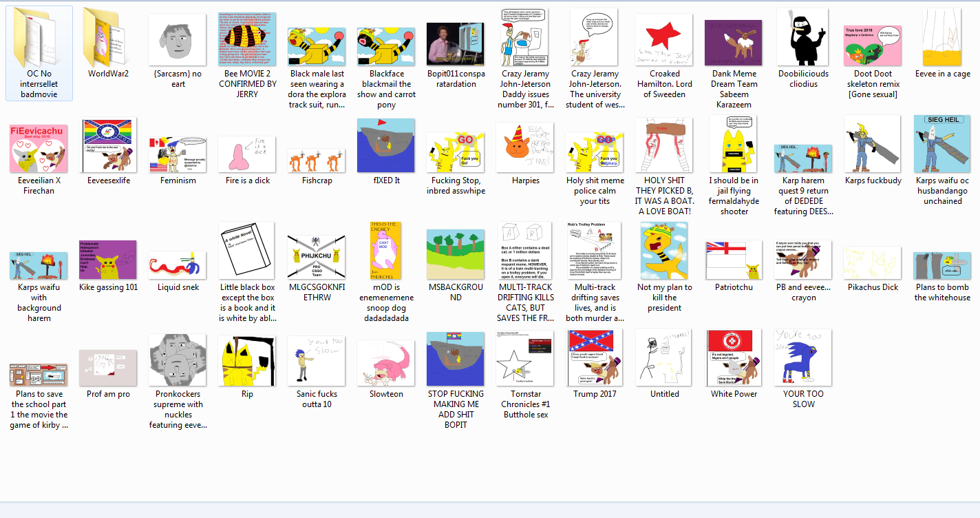Select the 'Karp harem quest 9' file
This screenshot has height=518, width=980.
pyautogui.click(x=803, y=180)
